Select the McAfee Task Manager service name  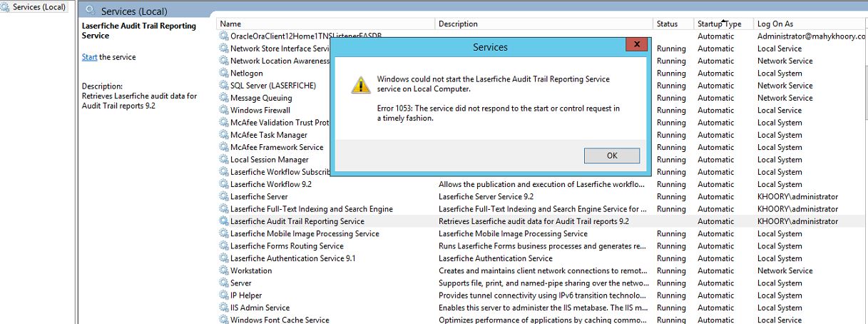pyautogui.click(x=269, y=135)
